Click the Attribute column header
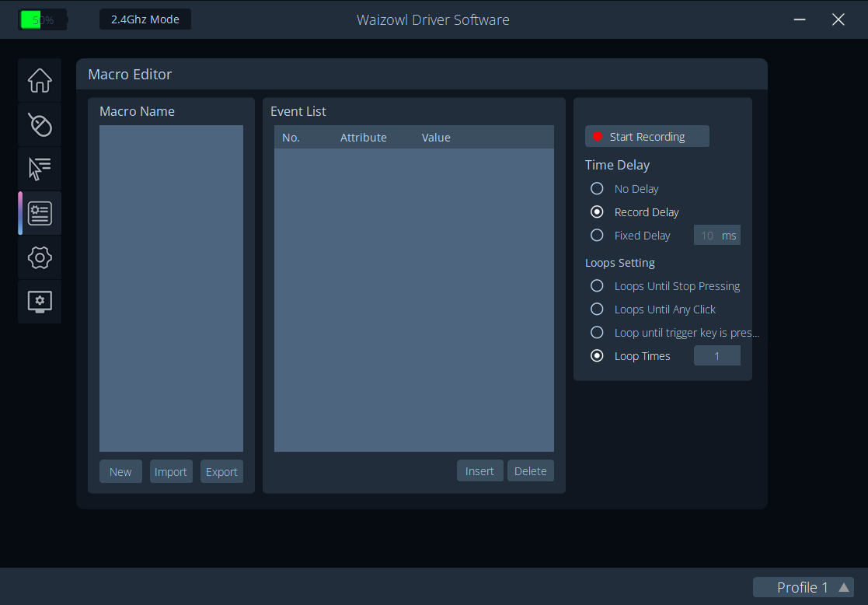 coord(363,138)
